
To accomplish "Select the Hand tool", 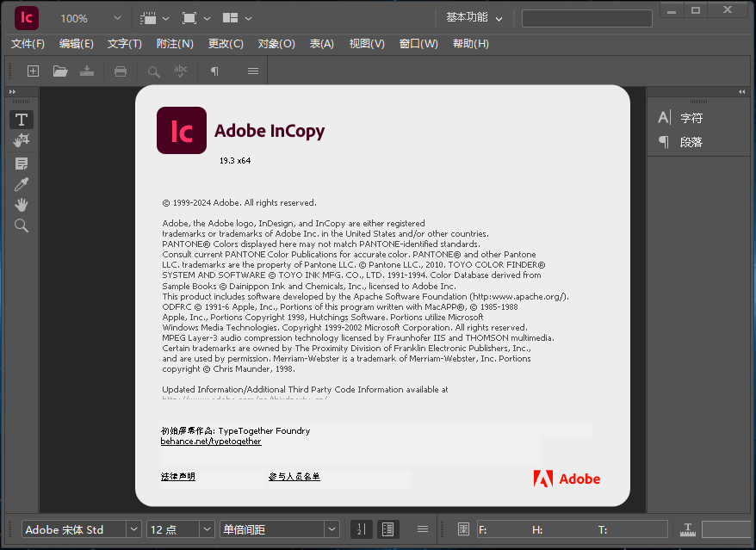I will [21, 204].
